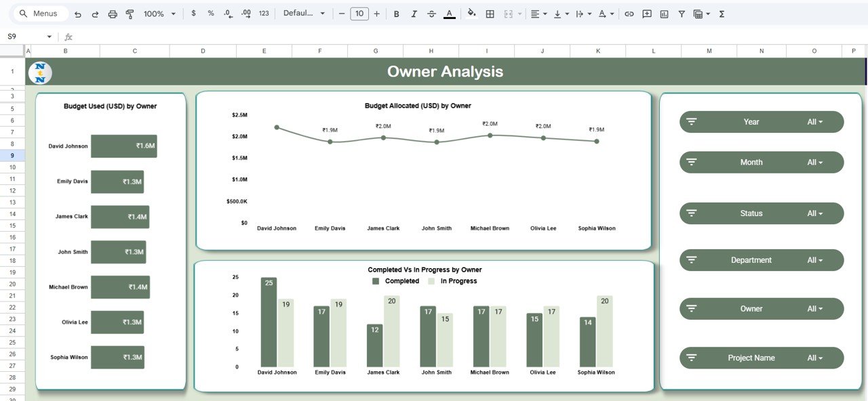Open the Fill color tool
Image resolution: width=868 pixels, height=401 pixels.
(472, 13)
